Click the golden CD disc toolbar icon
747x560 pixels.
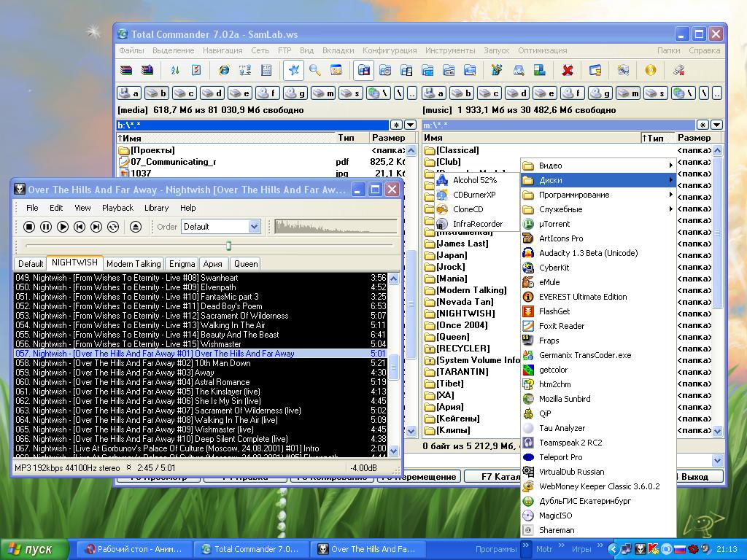[x=650, y=71]
